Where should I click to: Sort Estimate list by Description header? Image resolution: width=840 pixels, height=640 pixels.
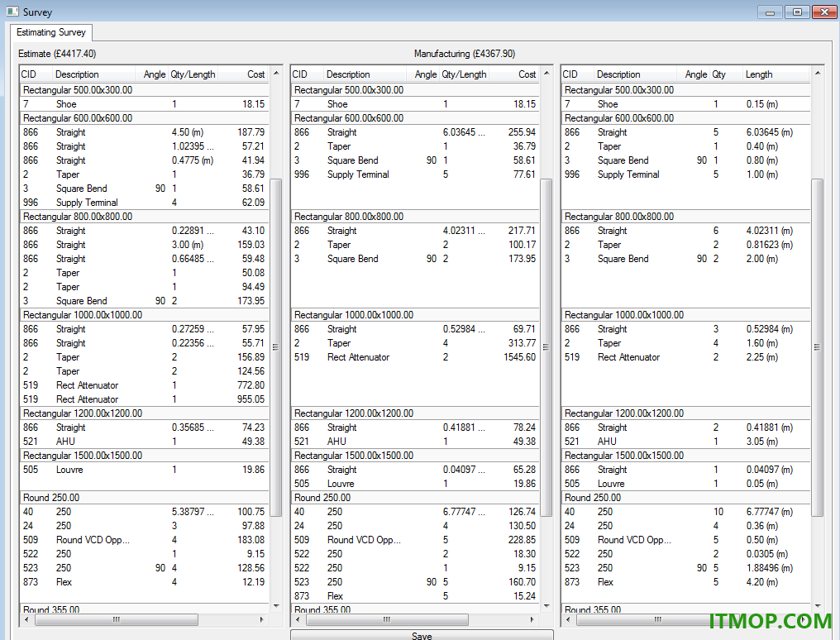(95, 74)
